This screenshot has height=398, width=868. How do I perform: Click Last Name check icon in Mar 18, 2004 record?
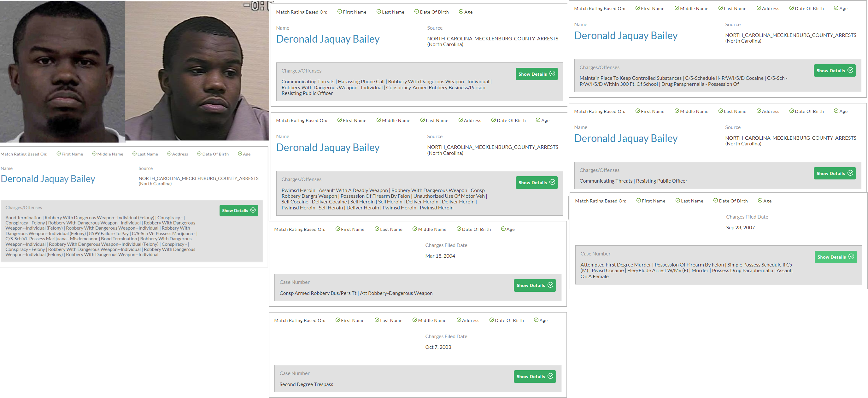pos(377,229)
